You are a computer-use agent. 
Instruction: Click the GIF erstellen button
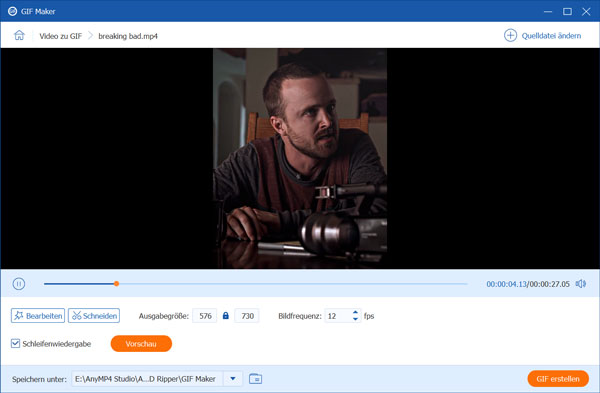[x=558, y=379]
